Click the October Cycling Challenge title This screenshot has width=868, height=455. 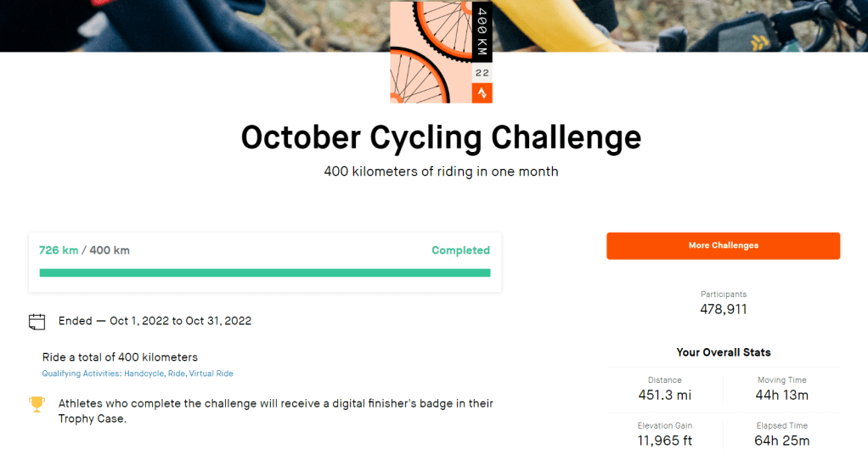pos(441,138)
